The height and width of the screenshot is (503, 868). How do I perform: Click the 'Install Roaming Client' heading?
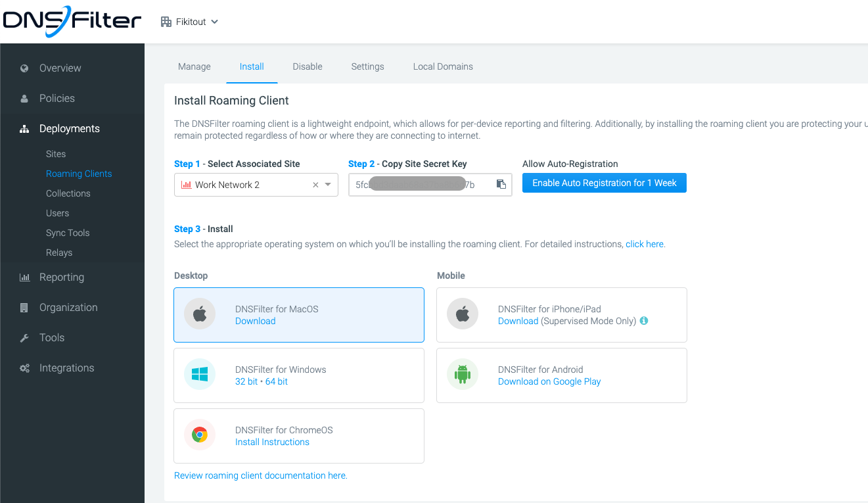(x=231, y=101)
